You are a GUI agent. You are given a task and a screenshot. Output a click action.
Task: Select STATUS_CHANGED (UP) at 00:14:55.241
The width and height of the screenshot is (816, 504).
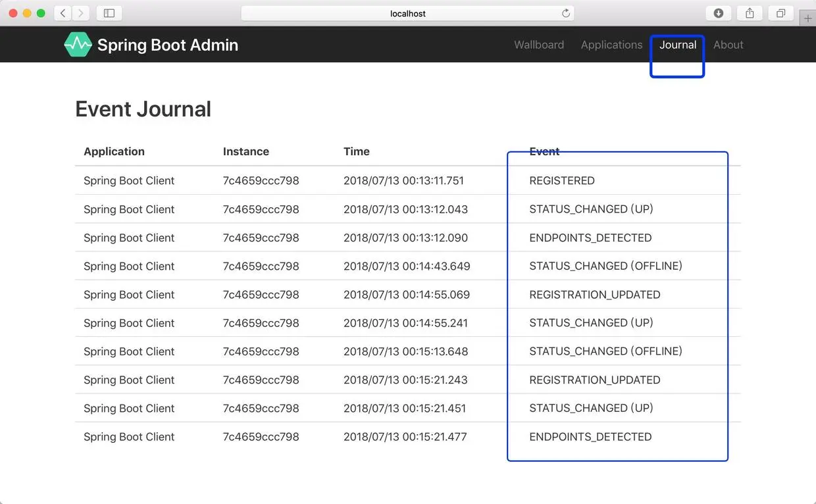pyautogui.click(x=407, y=322)
